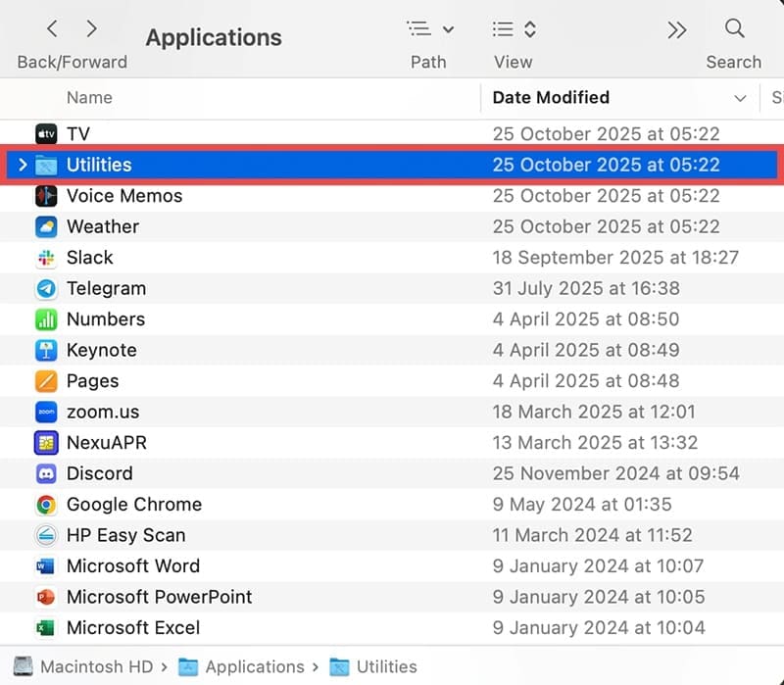The image size is (784, 685).
Task: Sort by the Name column header
Action: tap(89, 97)
